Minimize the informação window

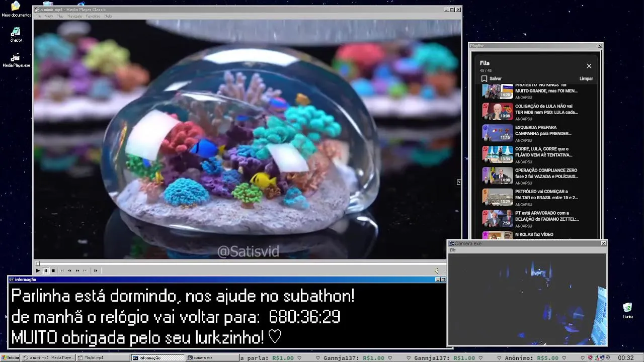tap(437, 280)
